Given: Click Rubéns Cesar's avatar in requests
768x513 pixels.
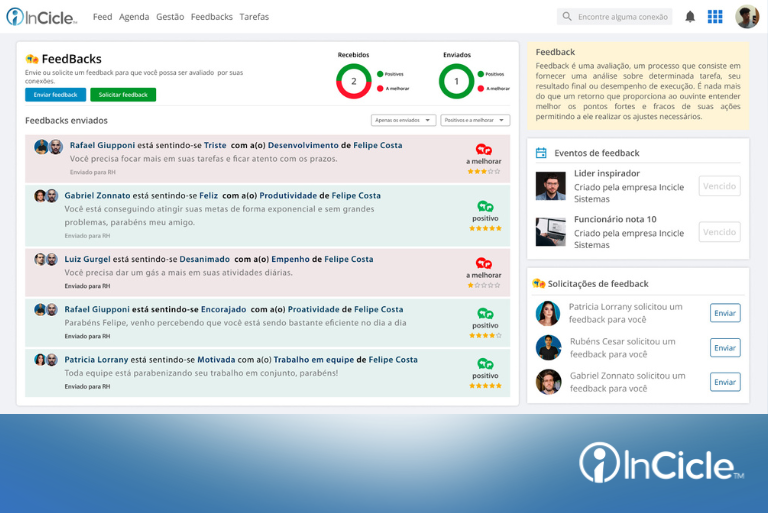Looking at the screenshot, I should (x=548, y=347).
